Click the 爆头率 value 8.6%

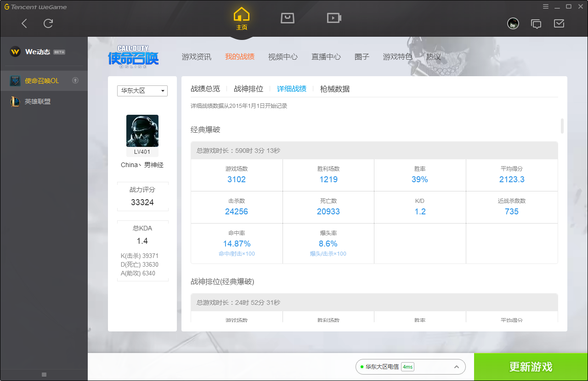[328, 244]
